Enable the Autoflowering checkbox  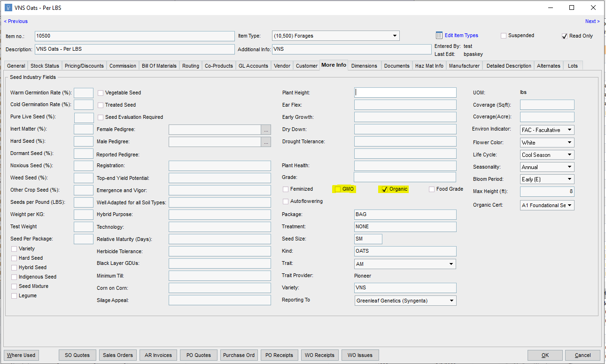[x=286, y=201]
